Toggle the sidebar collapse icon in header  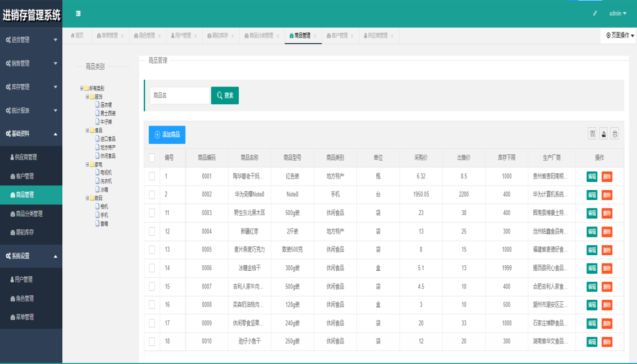click(x=78, y=14)
